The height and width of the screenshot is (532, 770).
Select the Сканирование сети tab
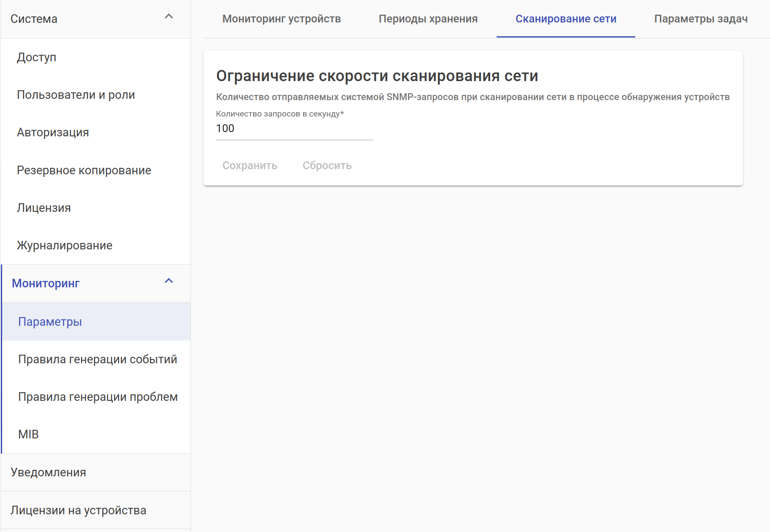click(566, 19)
